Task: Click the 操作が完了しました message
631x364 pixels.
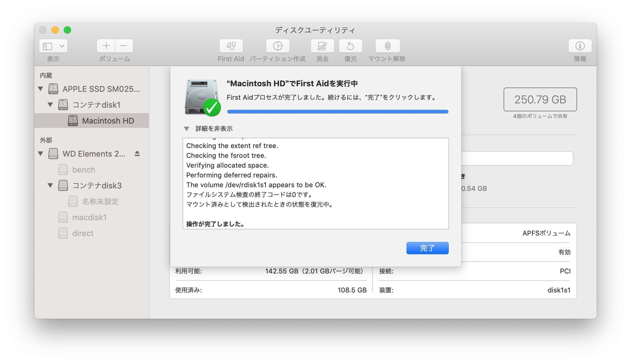Action: (215, 224)
